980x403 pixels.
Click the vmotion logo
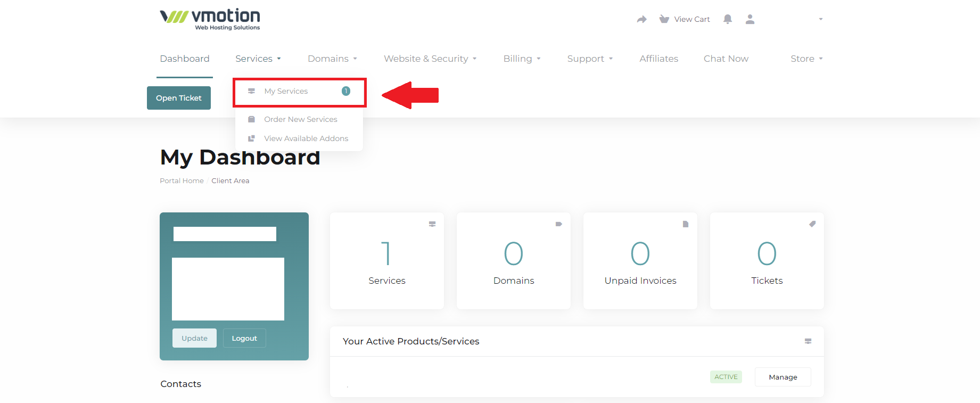[210, 20]
